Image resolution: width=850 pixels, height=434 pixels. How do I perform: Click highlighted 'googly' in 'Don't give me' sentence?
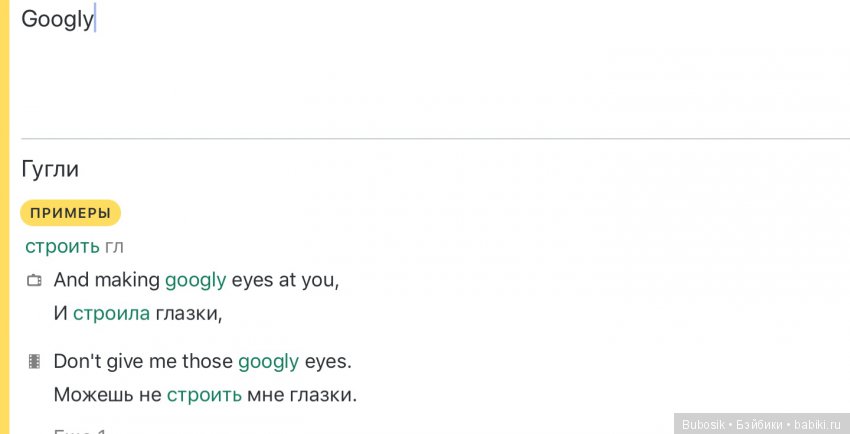click(x=268, y=361)
